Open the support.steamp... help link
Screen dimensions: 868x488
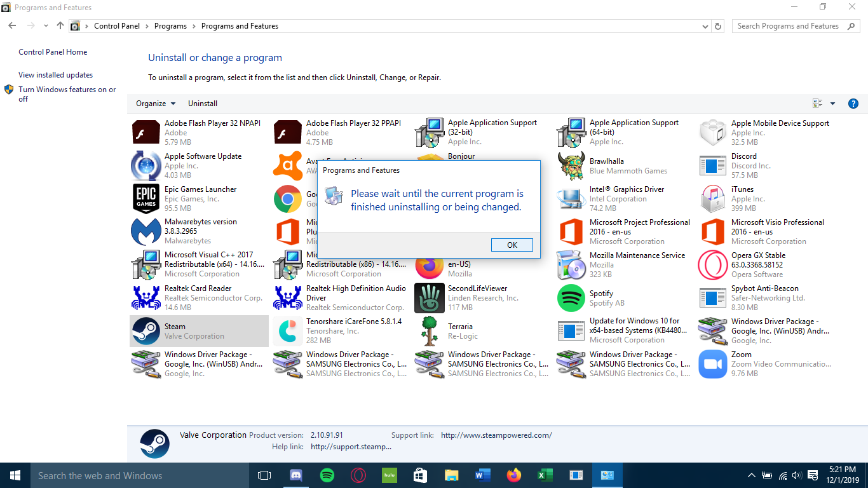click(x=351, y=447)
